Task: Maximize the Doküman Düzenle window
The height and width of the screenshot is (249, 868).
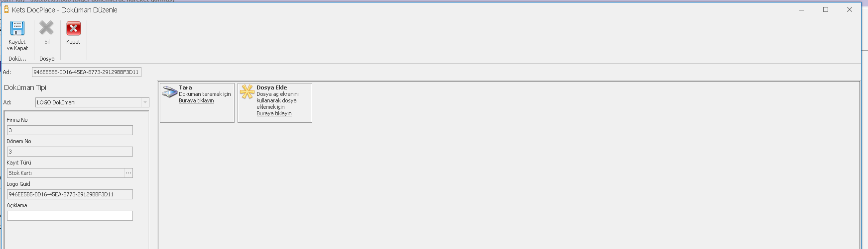Action: 826,9
